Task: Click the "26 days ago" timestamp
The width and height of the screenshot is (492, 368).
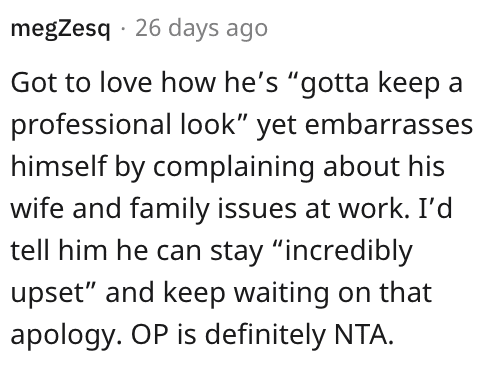Action: pyautogui.click(x=201, y=28)
